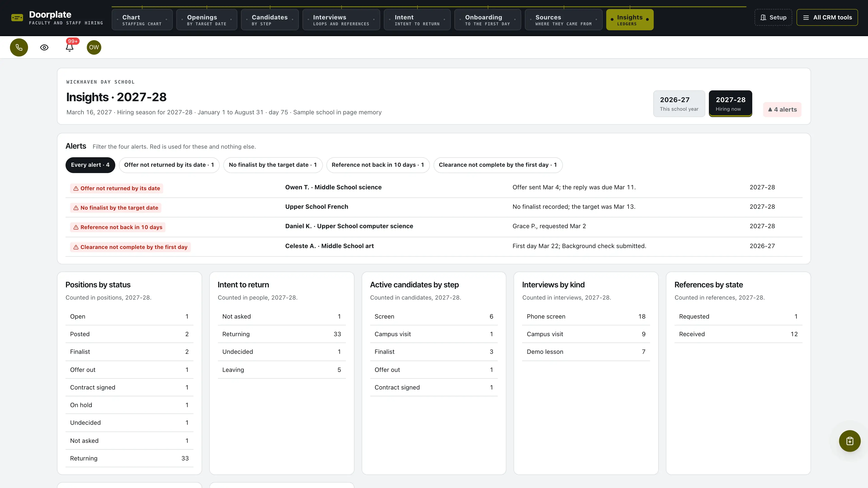Screen dimensions: 868x488
Task: Click the Doorplate logo icon
Action: [17, 18]
